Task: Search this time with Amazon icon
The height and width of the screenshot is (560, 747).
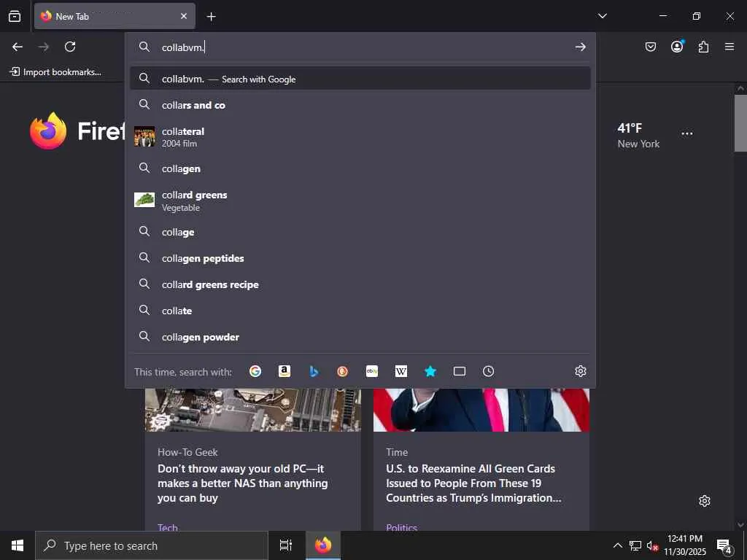Action: (x=285, y=371)
